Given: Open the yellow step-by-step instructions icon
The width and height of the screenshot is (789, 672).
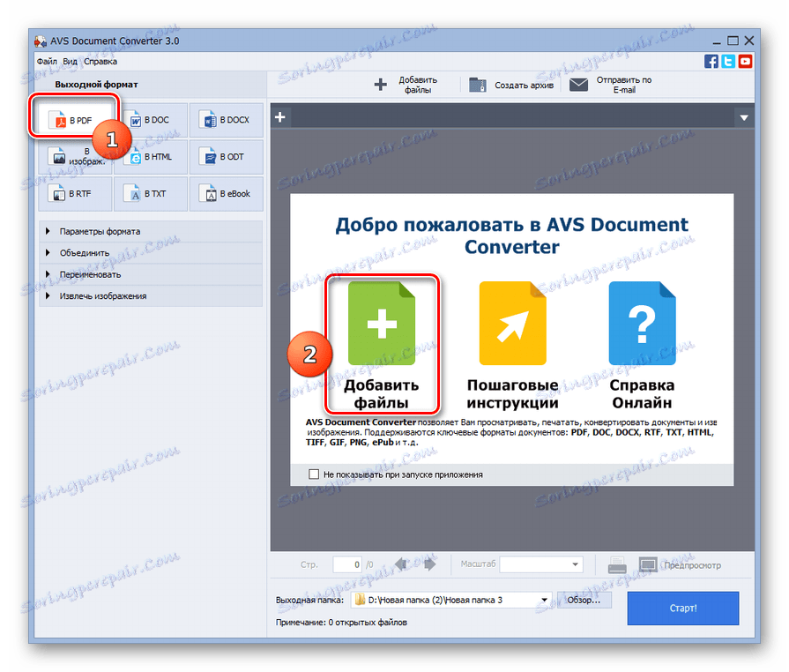Looking at the screenshot, I should (x=512, y=323).
